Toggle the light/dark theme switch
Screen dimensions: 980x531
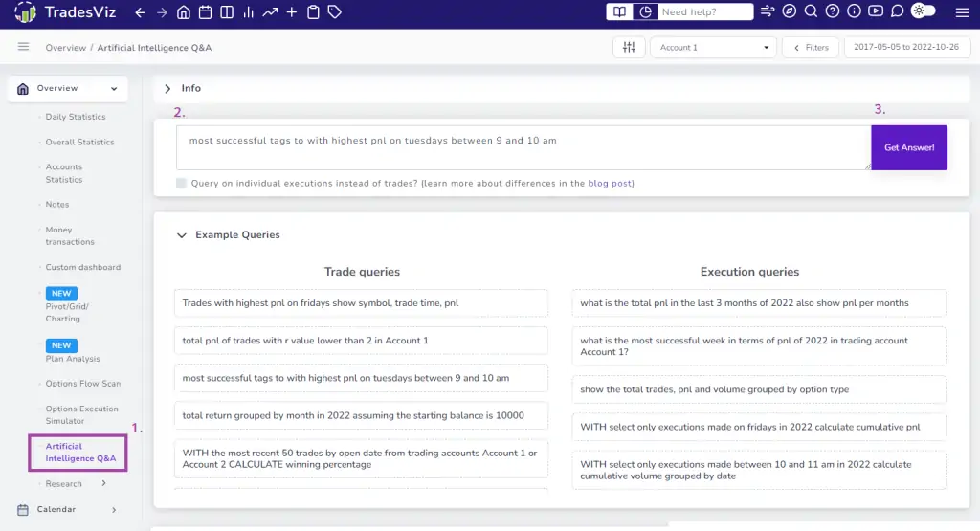tap(924, 11)
